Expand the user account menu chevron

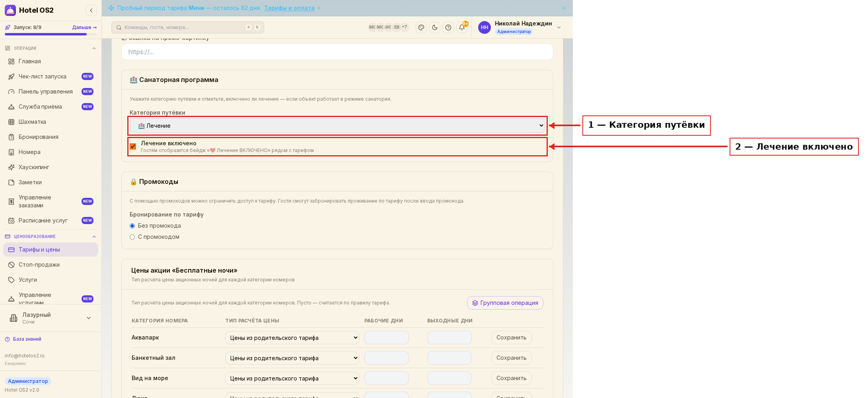tap(559, 27)
